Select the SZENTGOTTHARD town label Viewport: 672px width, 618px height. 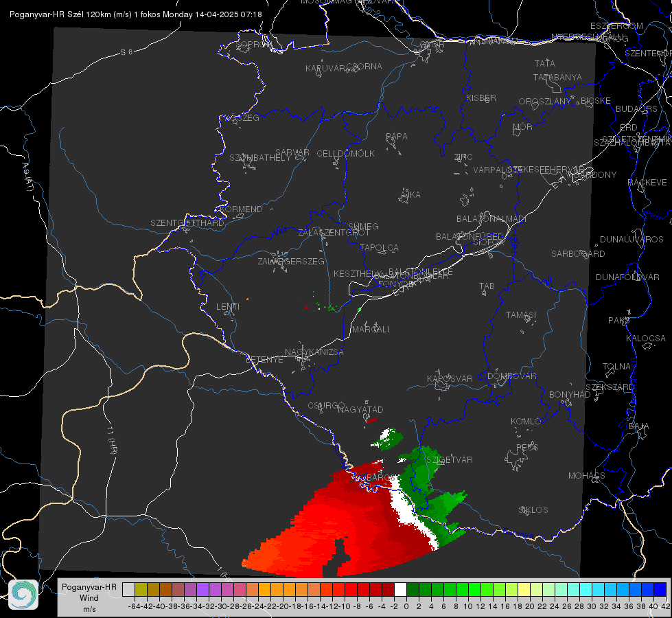187,223
